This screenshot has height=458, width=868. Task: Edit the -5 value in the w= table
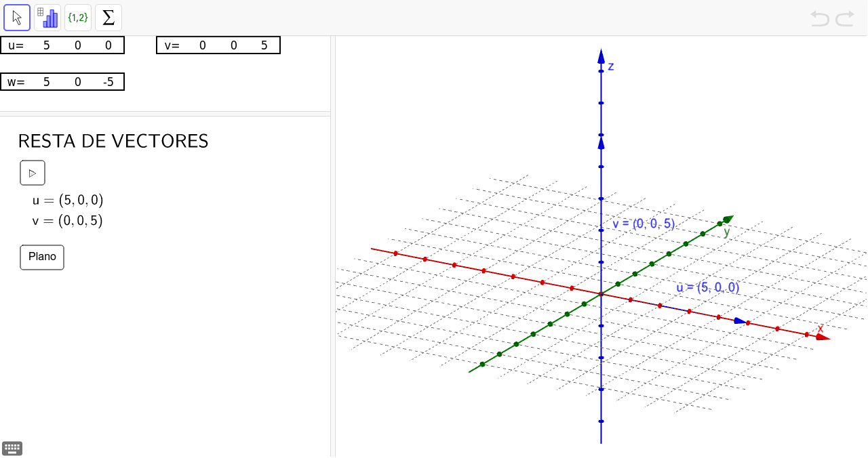pos(106,81)
